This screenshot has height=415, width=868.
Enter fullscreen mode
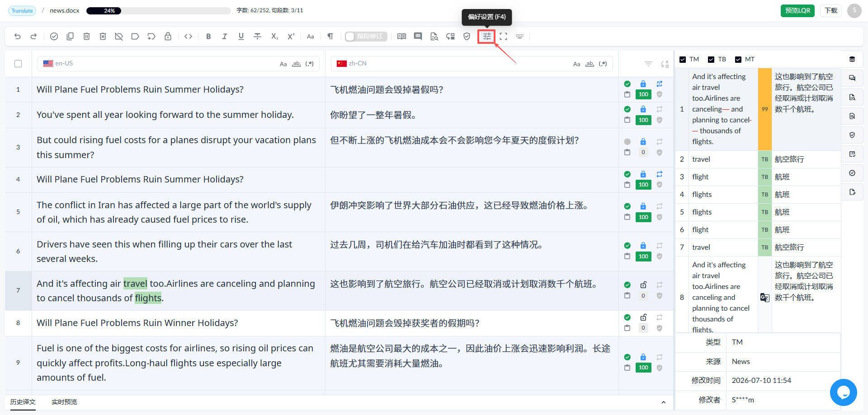coord(503,37)
